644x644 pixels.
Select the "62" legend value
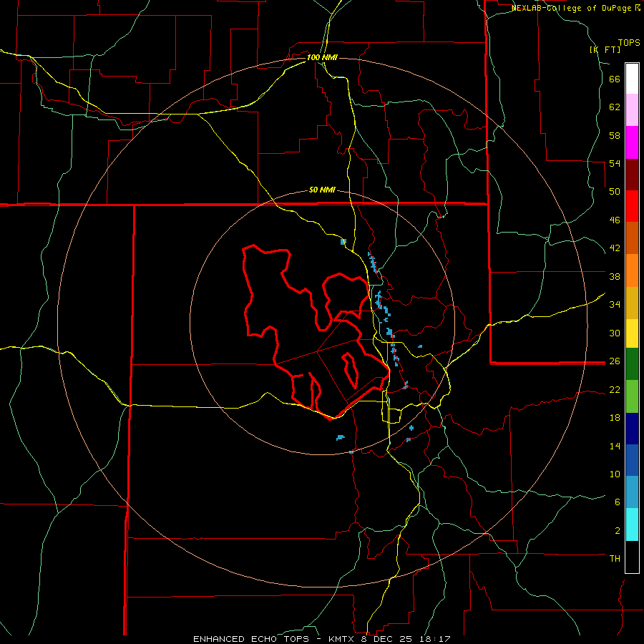[x=615, y=107]
